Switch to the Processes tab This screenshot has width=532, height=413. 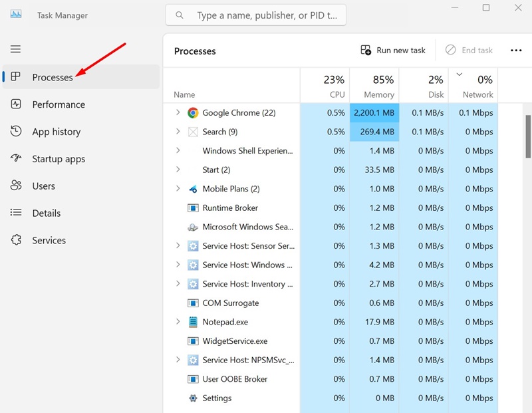click(53, 77)
